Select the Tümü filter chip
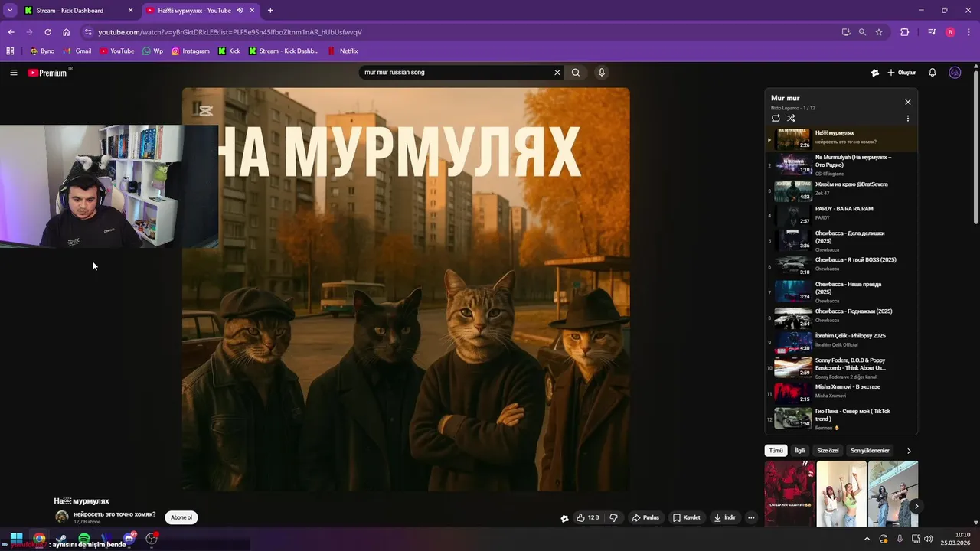This screenshot has width=980, height=551. pos(776,451)
